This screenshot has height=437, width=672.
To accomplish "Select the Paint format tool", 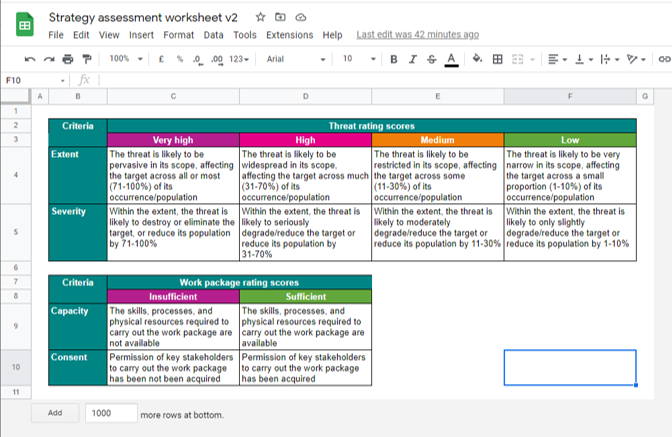I will pos(87,59).
